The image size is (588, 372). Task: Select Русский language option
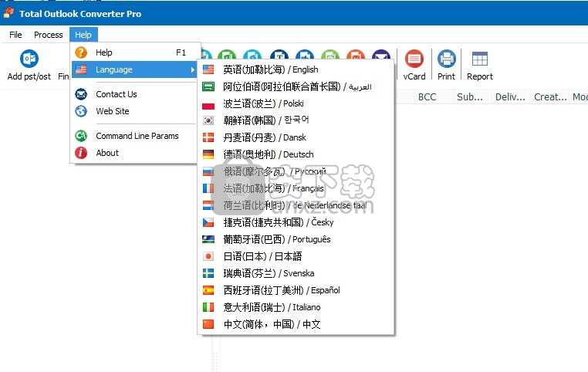296,171
